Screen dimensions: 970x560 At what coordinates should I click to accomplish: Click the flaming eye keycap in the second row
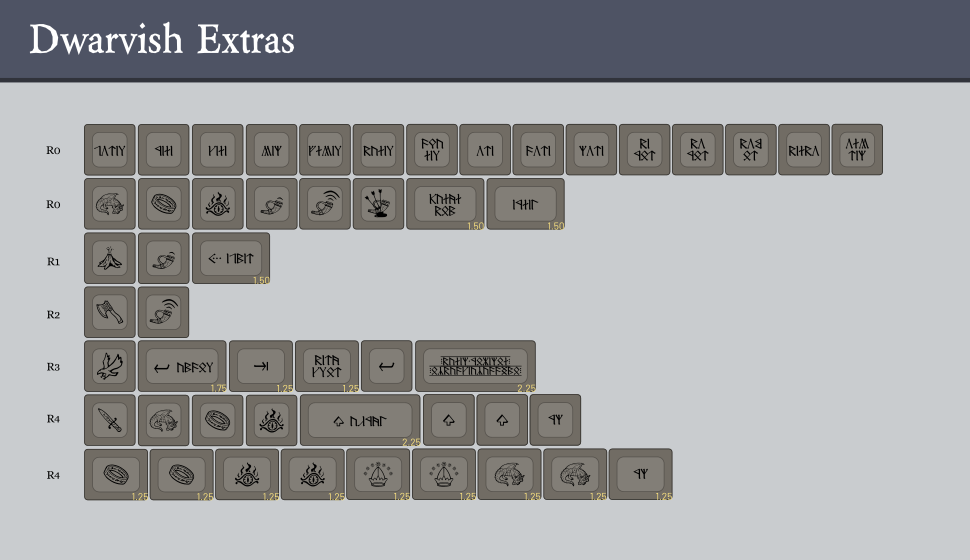pos(217,203)
